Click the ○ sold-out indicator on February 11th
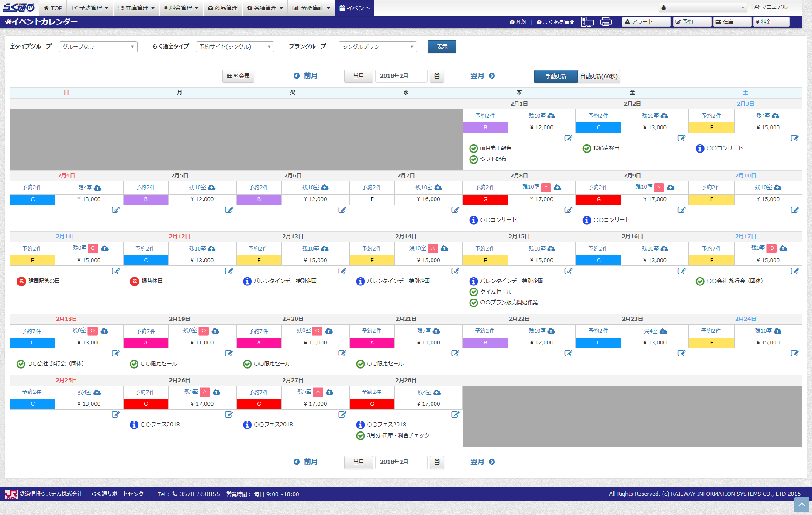Screen dimensions: 812x515 pos(93,248)
